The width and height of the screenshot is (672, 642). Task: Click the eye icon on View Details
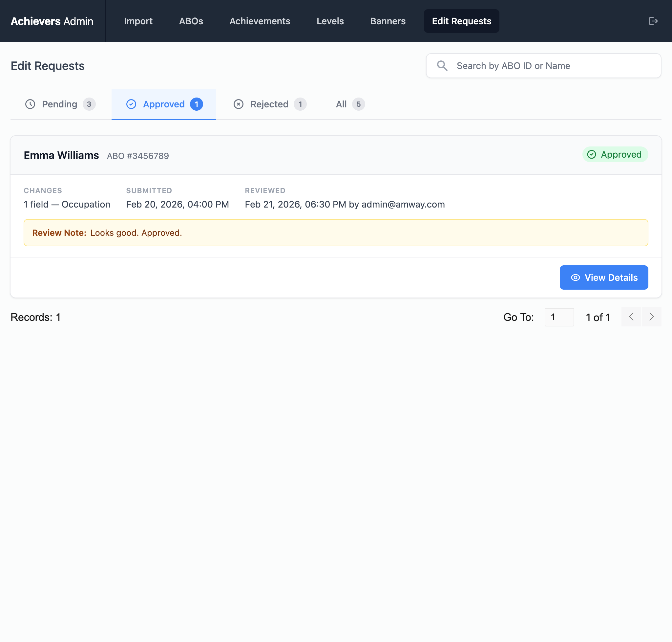[x=576, y=277]
